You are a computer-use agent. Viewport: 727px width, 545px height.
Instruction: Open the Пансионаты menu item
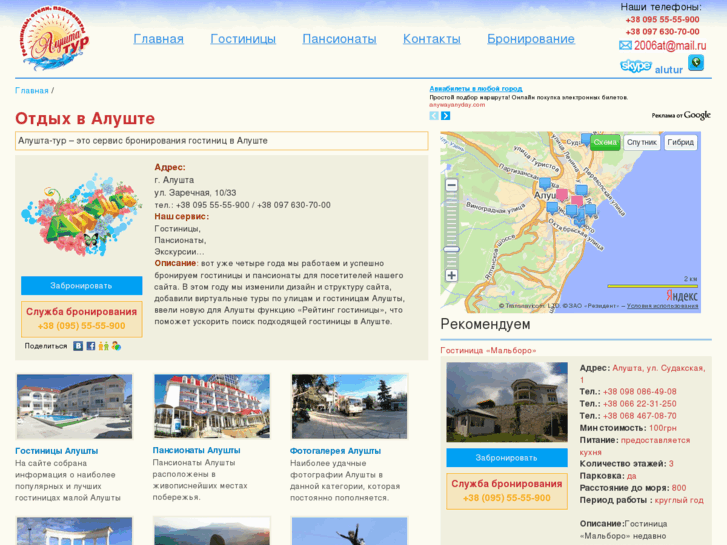pyautogui.click(x=339, y=39)
